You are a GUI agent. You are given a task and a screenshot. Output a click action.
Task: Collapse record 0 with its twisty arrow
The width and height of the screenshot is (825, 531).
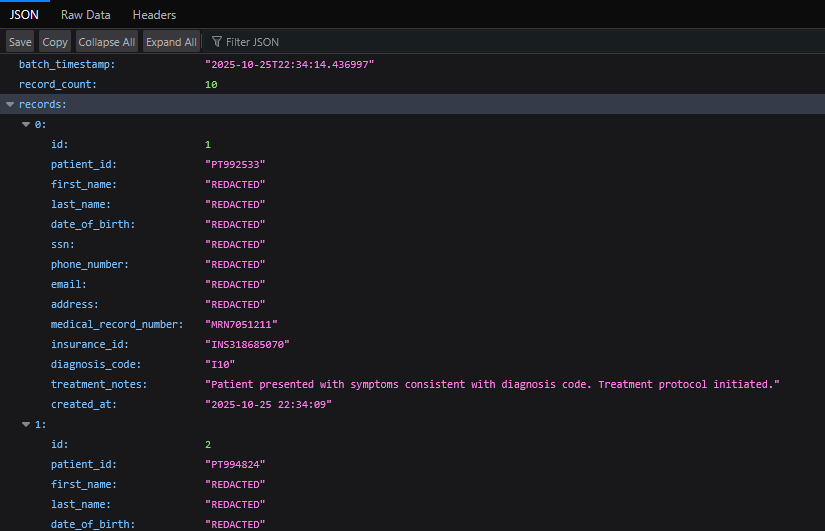26,124
